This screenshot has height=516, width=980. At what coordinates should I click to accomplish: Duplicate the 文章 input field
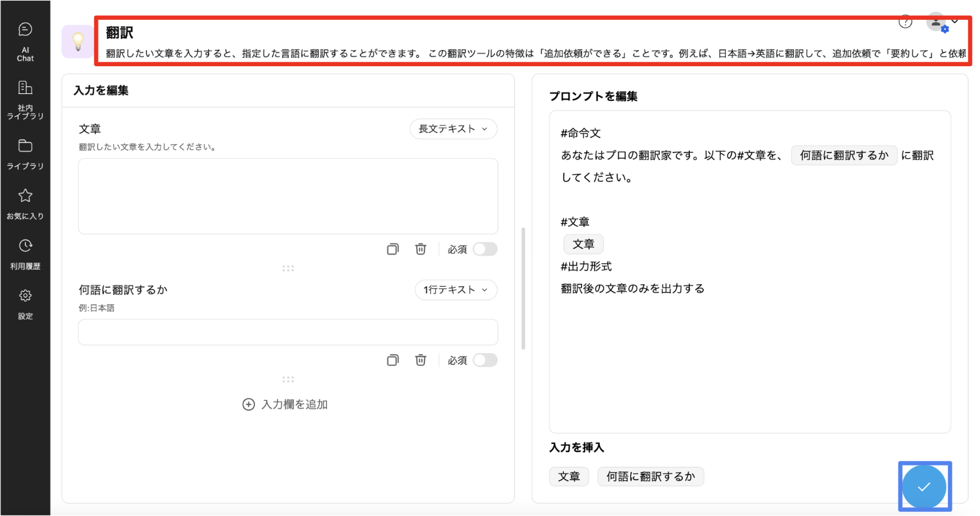393,249
